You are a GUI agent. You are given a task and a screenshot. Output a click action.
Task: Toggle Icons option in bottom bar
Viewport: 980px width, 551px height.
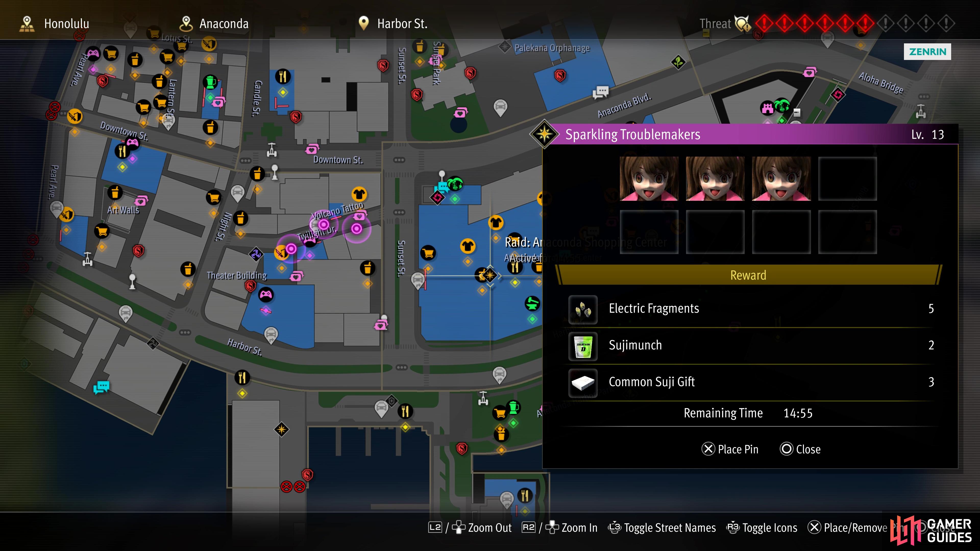762,528
